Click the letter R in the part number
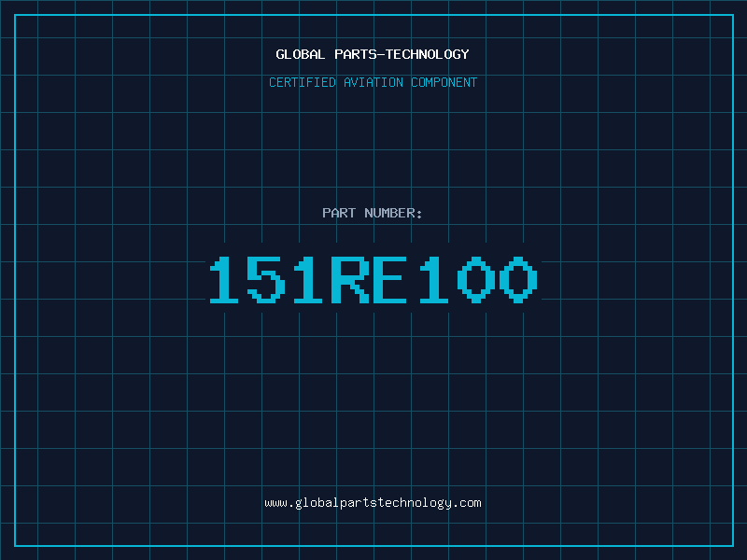Screen dimensions: 747x560 [349, 280]
